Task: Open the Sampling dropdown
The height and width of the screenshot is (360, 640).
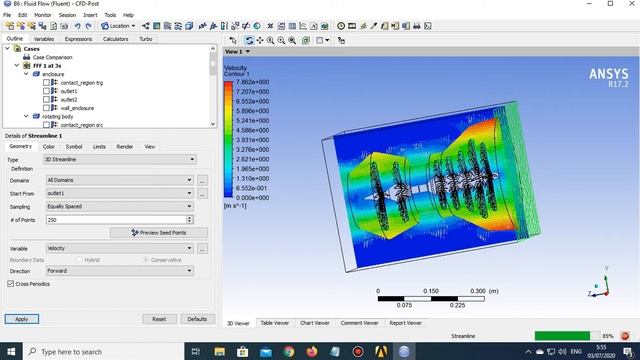Action: (x=120, y=207)
